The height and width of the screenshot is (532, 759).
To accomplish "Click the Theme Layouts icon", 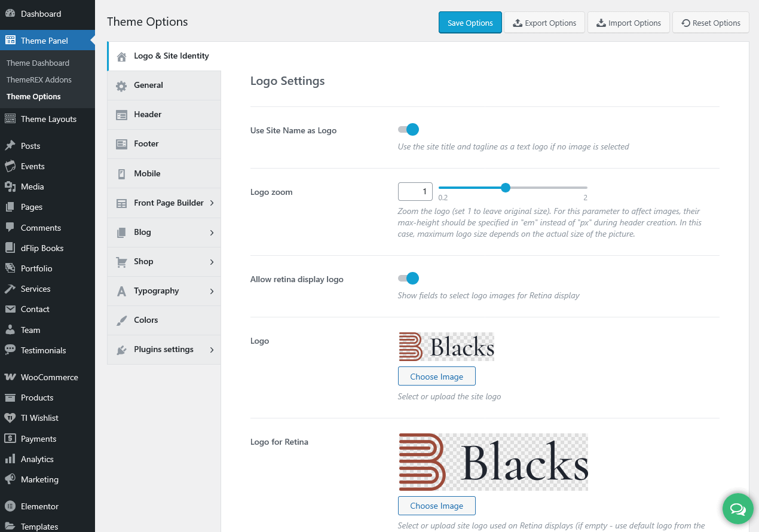I will (x=10, y=119).
